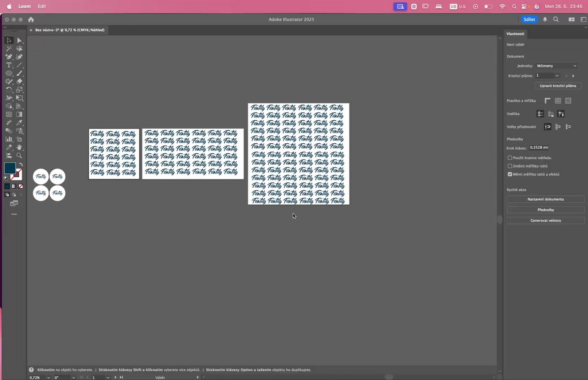Toggle smart guides icon

(561, 114)
